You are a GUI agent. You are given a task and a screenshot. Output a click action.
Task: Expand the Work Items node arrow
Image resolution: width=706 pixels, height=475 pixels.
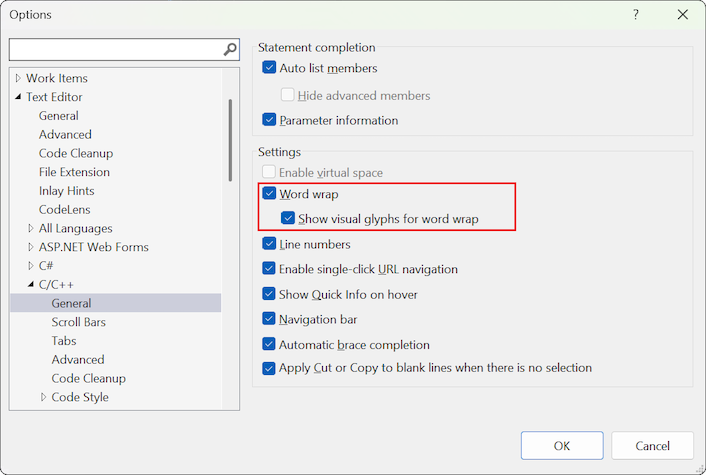point(18,78)
